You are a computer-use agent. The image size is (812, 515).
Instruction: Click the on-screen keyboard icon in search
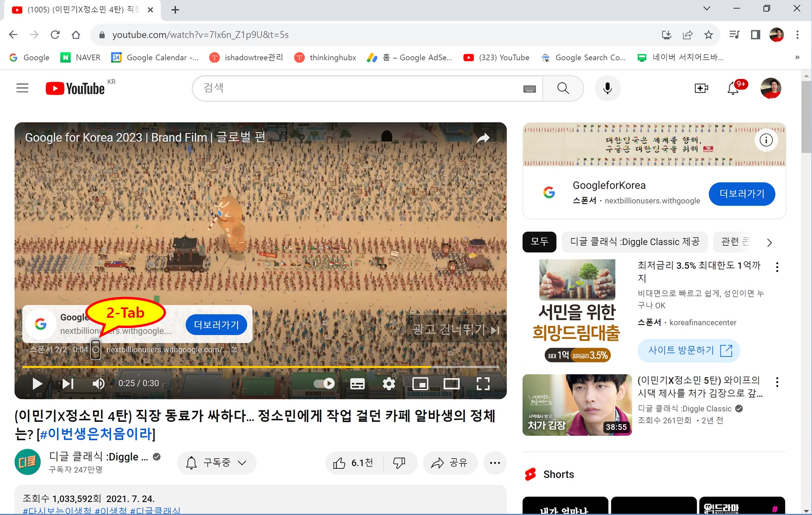[x=529, y=88]
